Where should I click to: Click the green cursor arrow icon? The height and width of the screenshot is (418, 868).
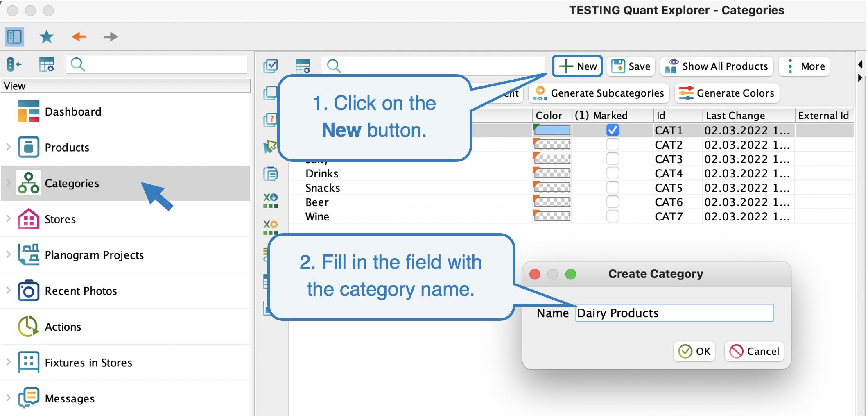coord(270,147)
